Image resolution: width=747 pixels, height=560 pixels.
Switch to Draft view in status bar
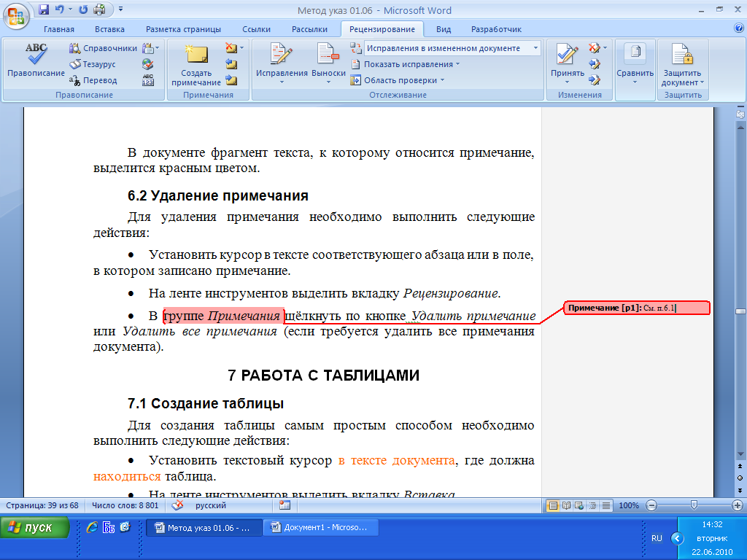(x=605, y=505)
